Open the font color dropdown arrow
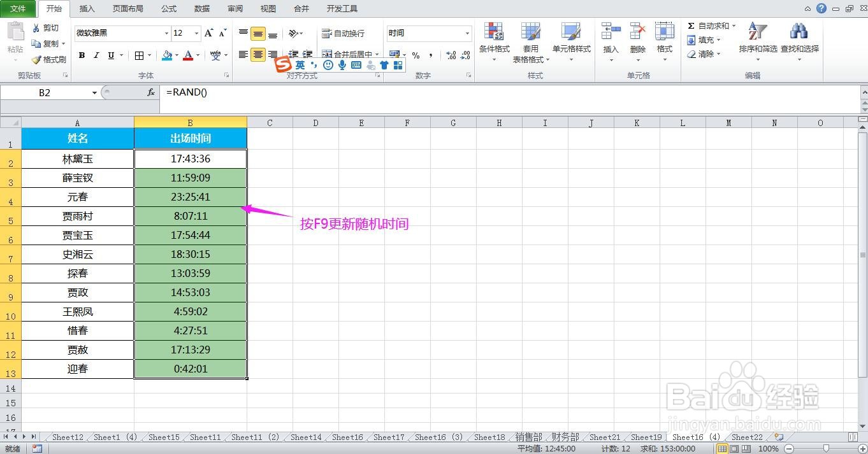This screenshot has height=454, width=868. click(198, 55)
